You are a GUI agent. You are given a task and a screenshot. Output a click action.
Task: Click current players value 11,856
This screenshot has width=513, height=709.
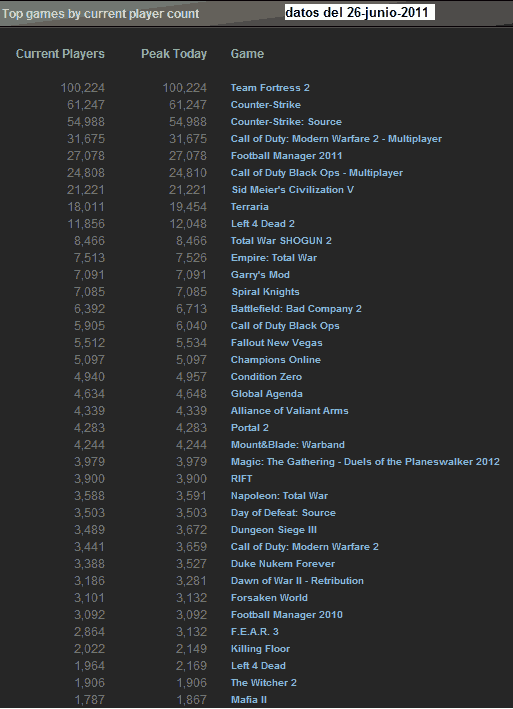[x=86, y=224]
